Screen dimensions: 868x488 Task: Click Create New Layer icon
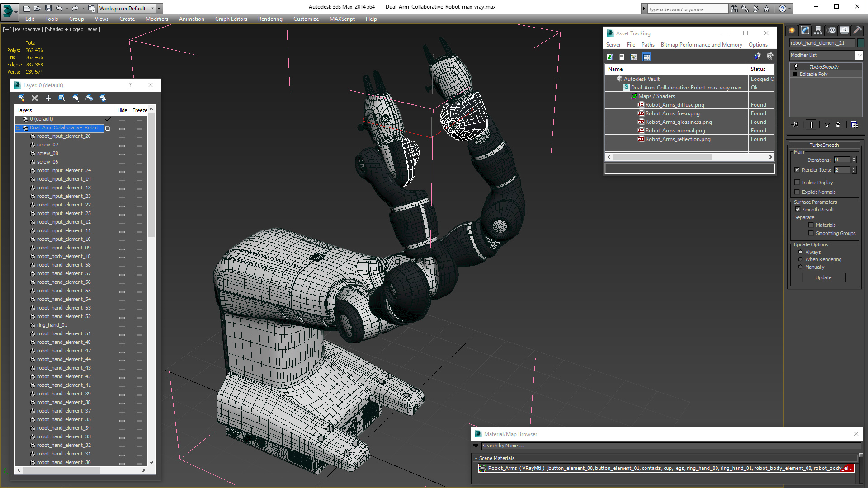[x=21, y=98]
